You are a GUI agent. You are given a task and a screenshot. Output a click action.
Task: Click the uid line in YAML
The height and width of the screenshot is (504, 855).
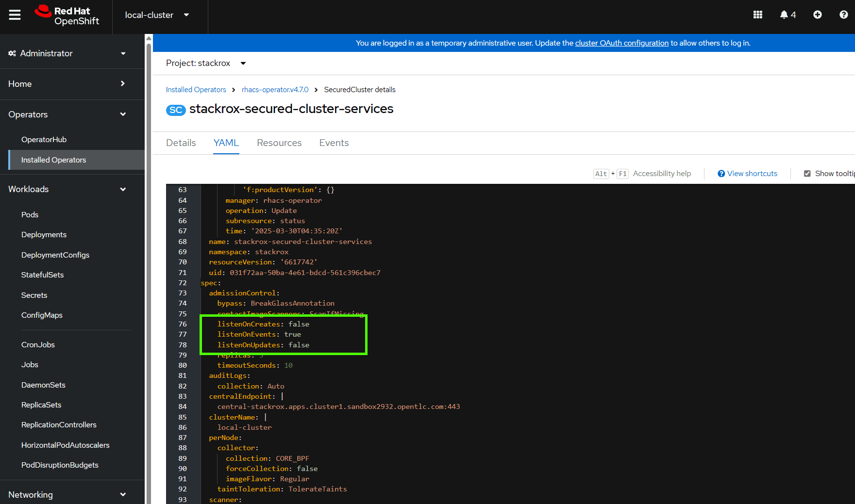coord(295,273)
